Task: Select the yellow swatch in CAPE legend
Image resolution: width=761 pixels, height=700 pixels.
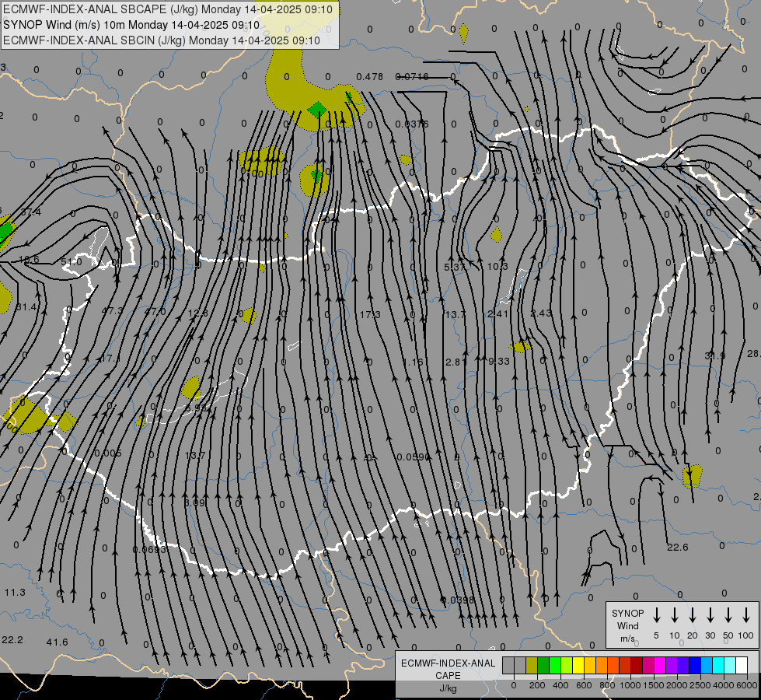Action: [x=578, y=666]
